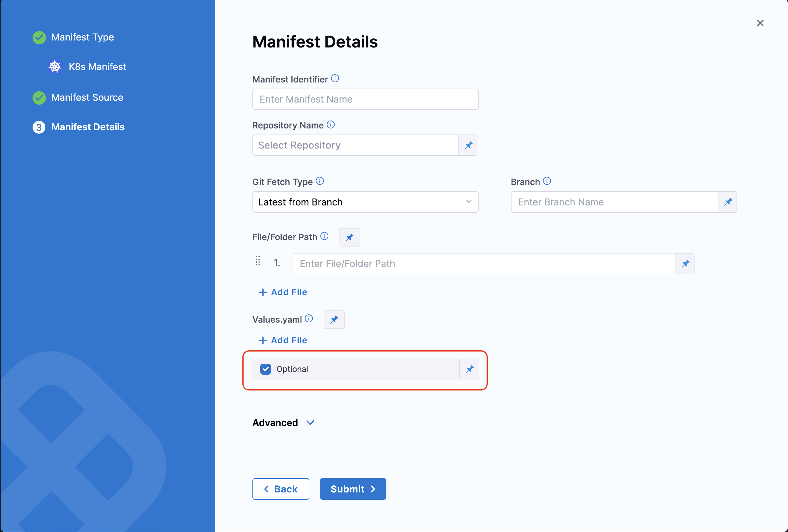Click info icon next to Branch label

pyautogui.click(x=547, y=181)
